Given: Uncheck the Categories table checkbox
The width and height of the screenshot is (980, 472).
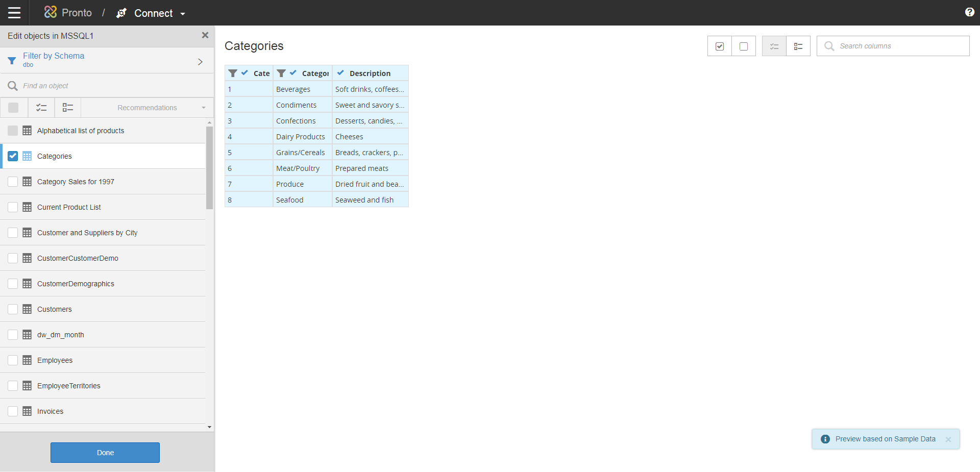Looking at the screenshot, I should tap(13, 156).
